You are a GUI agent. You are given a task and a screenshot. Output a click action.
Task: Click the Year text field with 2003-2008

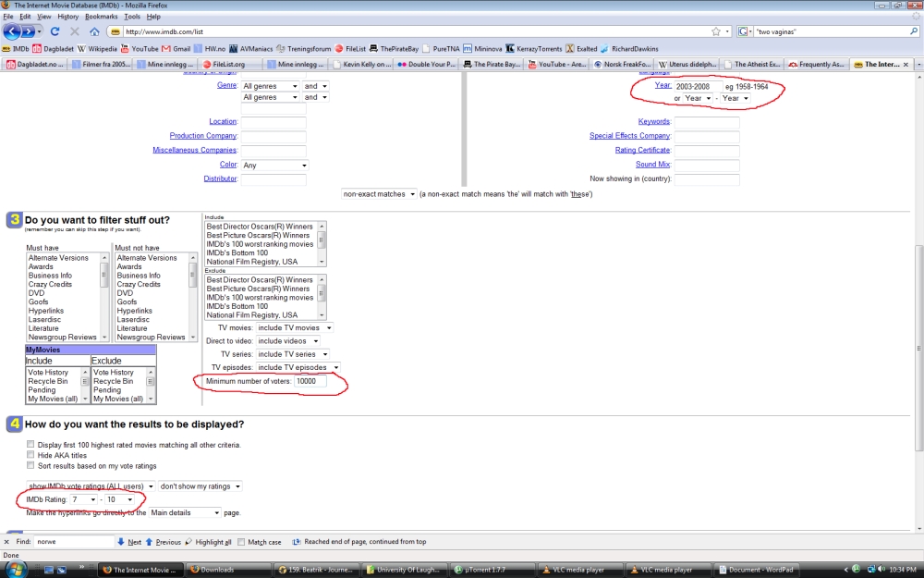698,87
